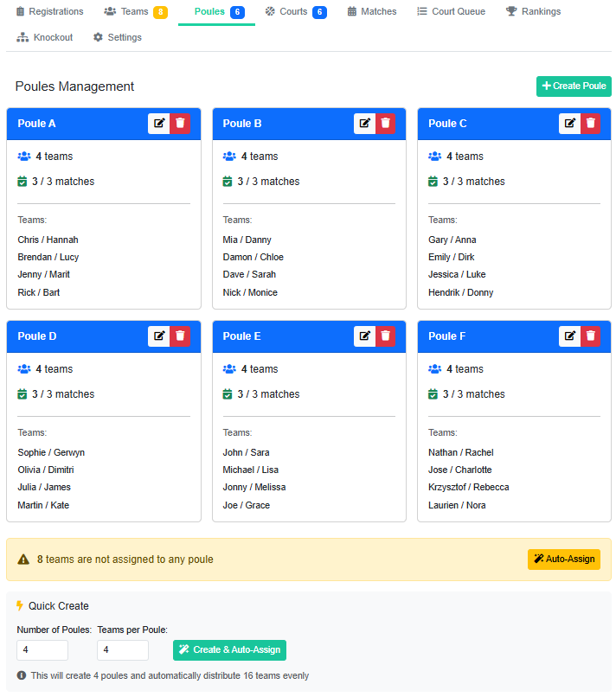616x697 pixels.
Task: Click the edit icon on Poule B
Action: click(x=364, y=124)
